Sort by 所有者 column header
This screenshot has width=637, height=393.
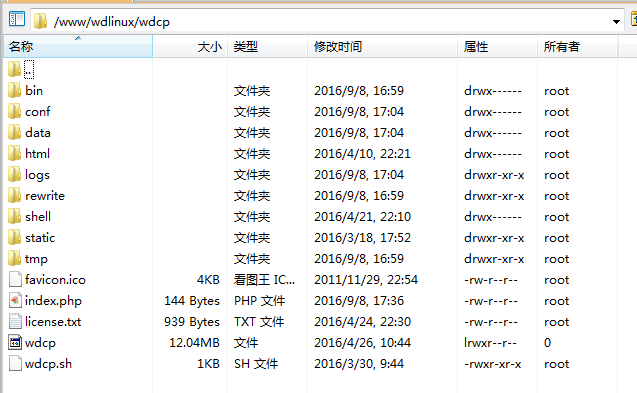pos(577,46)
